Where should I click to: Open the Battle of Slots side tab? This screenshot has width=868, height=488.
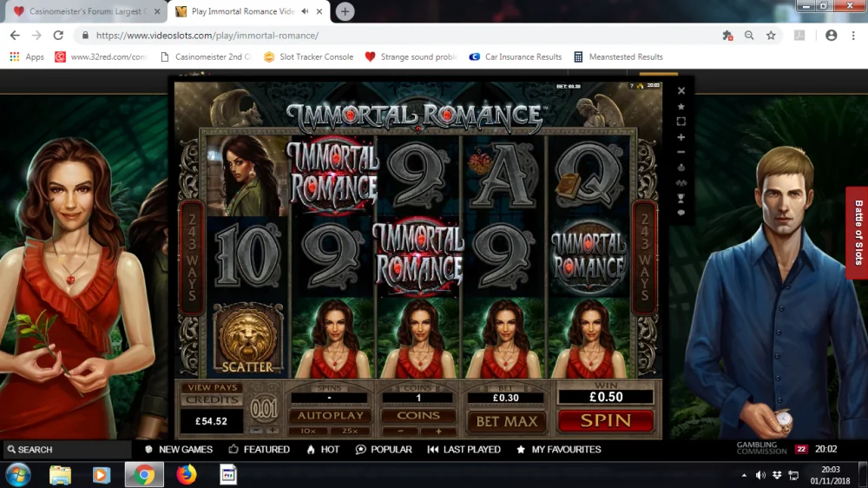[858, 233]
